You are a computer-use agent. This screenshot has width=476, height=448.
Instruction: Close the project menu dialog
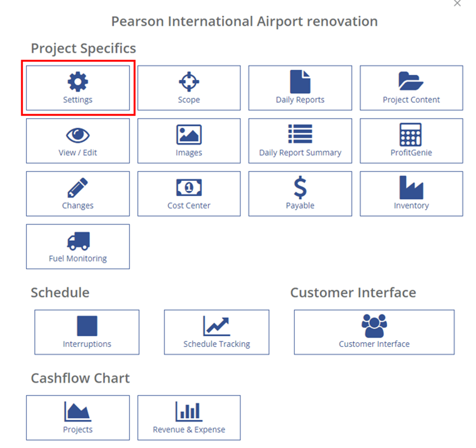click(457, 3)
